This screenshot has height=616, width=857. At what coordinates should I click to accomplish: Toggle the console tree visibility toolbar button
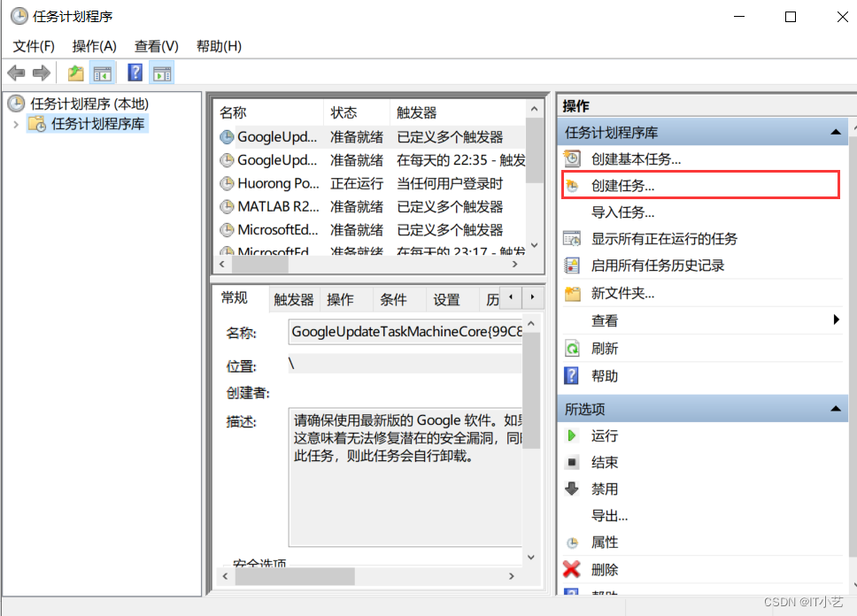pos(102,72)
